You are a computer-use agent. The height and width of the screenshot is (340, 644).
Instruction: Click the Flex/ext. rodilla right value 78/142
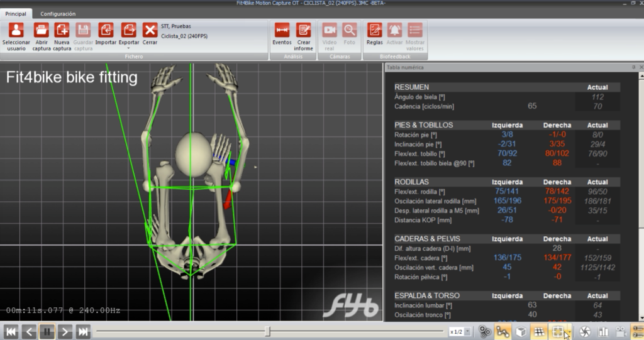557,191
